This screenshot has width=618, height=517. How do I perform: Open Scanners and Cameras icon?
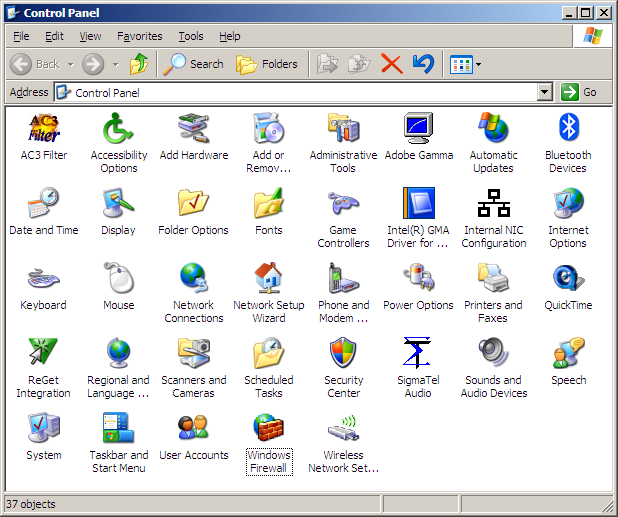point(194,352)
